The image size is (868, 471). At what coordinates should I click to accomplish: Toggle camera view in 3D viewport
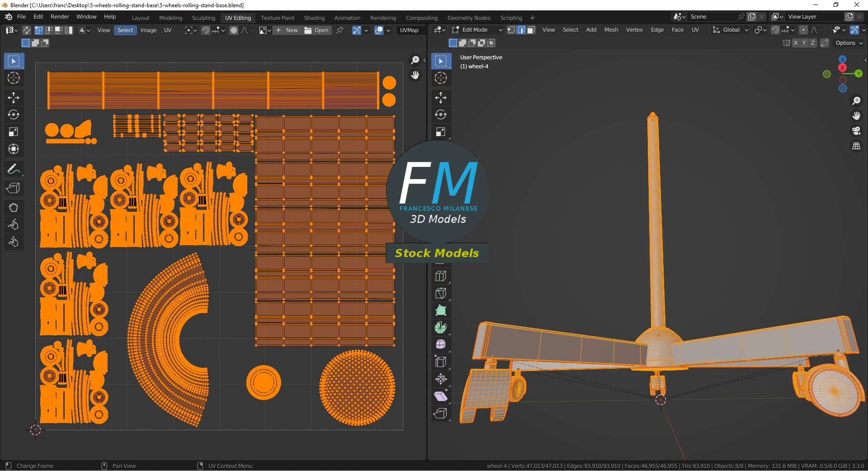point(856,131)
